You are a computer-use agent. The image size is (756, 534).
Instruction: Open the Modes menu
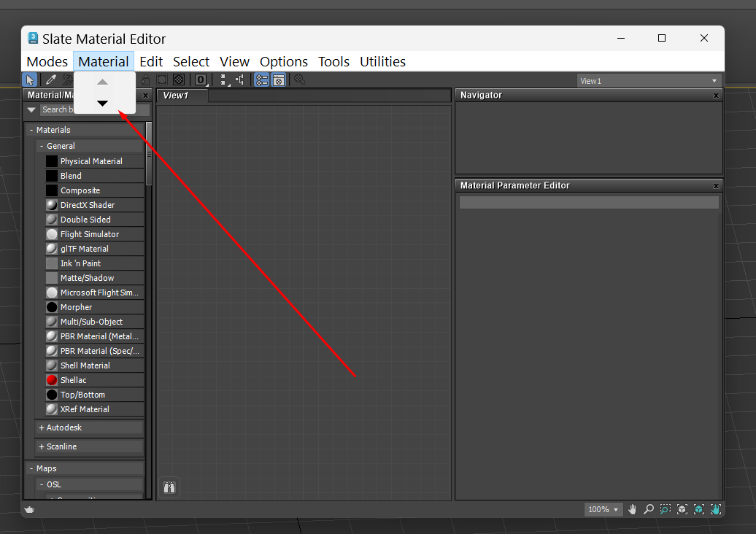tap(46, 61)
